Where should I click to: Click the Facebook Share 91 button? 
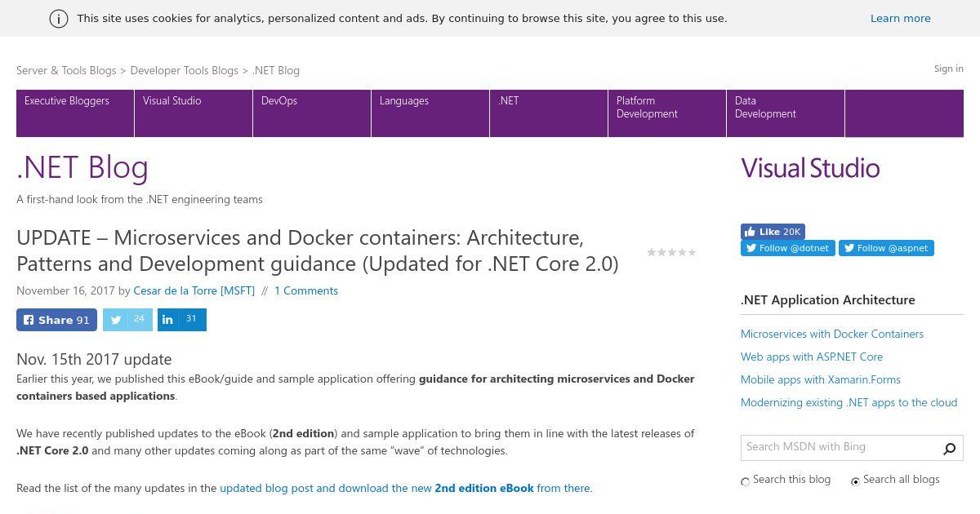56,320
